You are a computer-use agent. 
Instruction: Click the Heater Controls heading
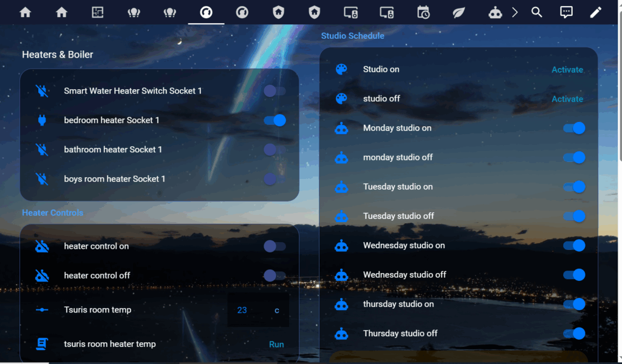[52, 213]
